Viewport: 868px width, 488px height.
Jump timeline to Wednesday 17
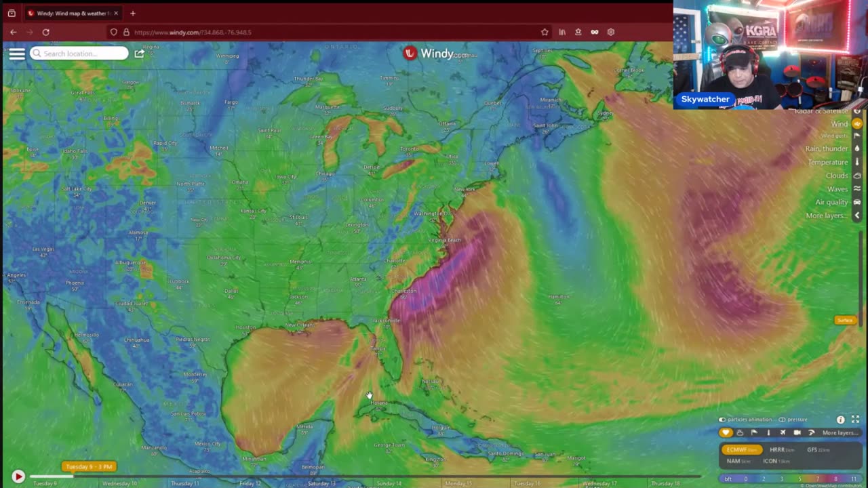tap(599, 483)
